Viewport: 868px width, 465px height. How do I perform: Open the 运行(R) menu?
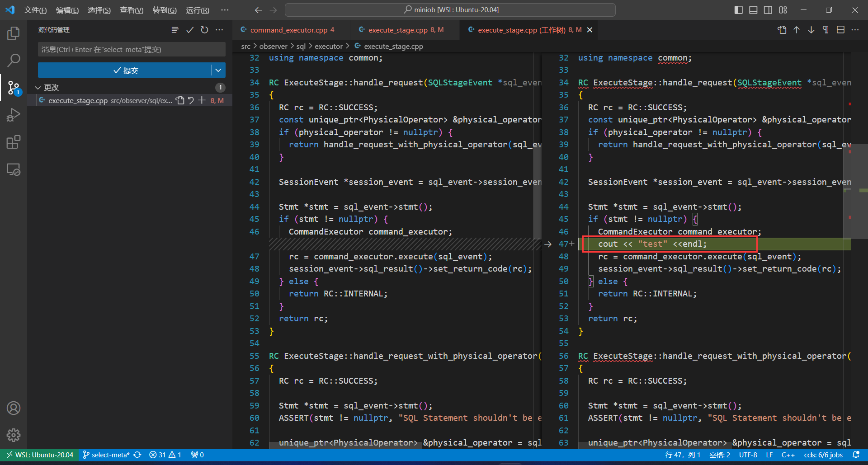click(x=198, y=10)
